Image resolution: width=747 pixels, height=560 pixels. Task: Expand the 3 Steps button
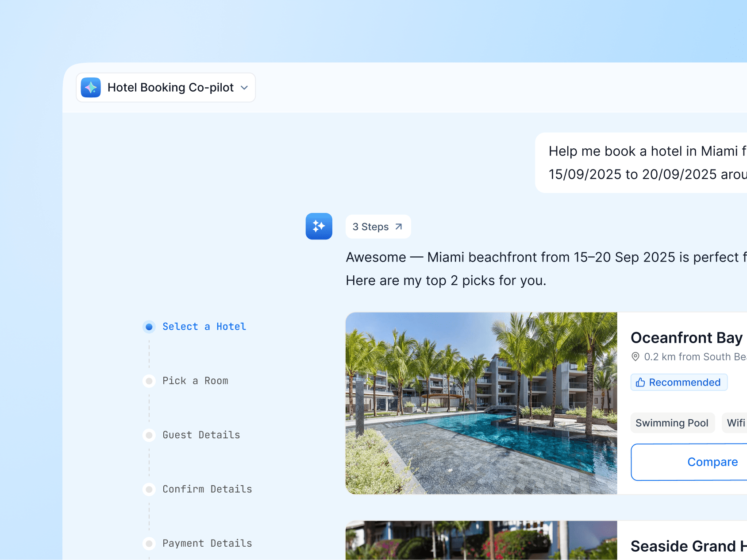point(378,227)
